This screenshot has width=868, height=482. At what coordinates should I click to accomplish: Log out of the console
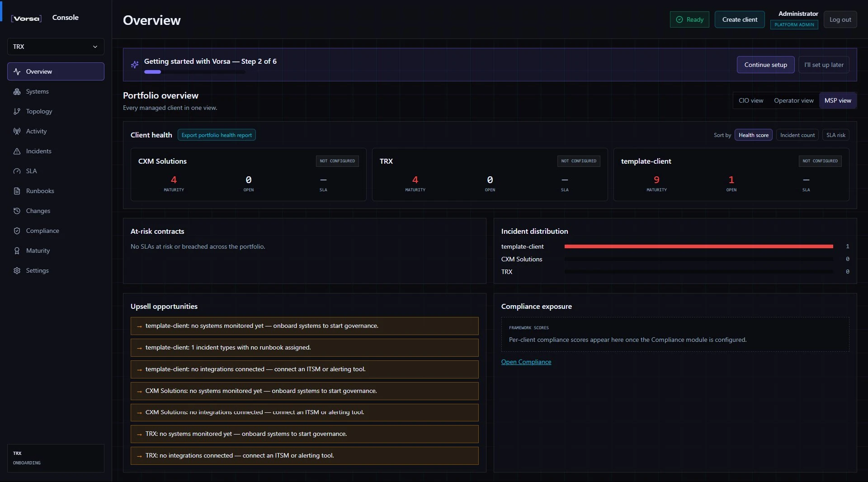pos(840,19)
